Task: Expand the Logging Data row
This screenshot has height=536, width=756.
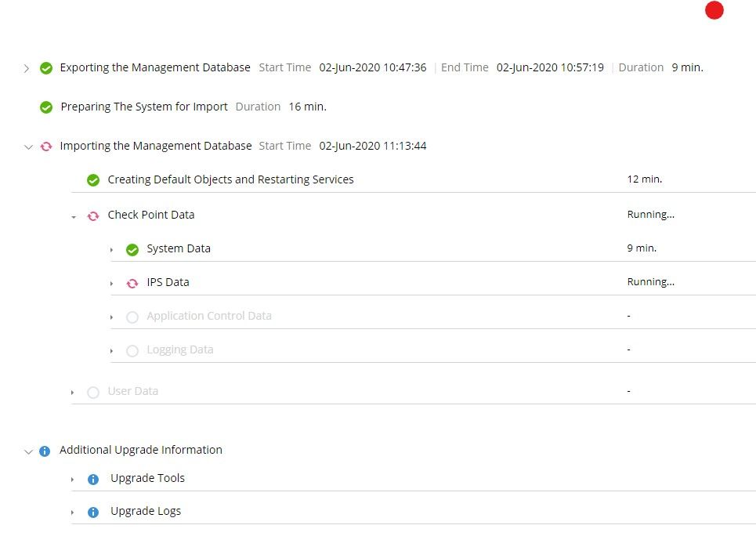Action: (x=111, y=351)
